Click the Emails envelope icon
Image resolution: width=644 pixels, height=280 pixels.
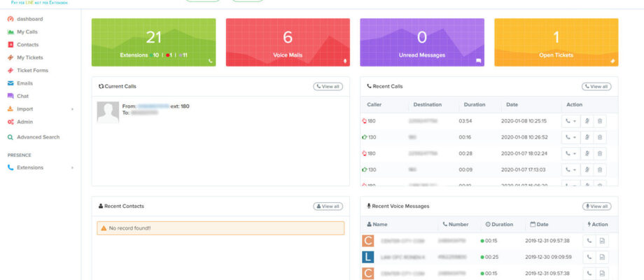10,83
